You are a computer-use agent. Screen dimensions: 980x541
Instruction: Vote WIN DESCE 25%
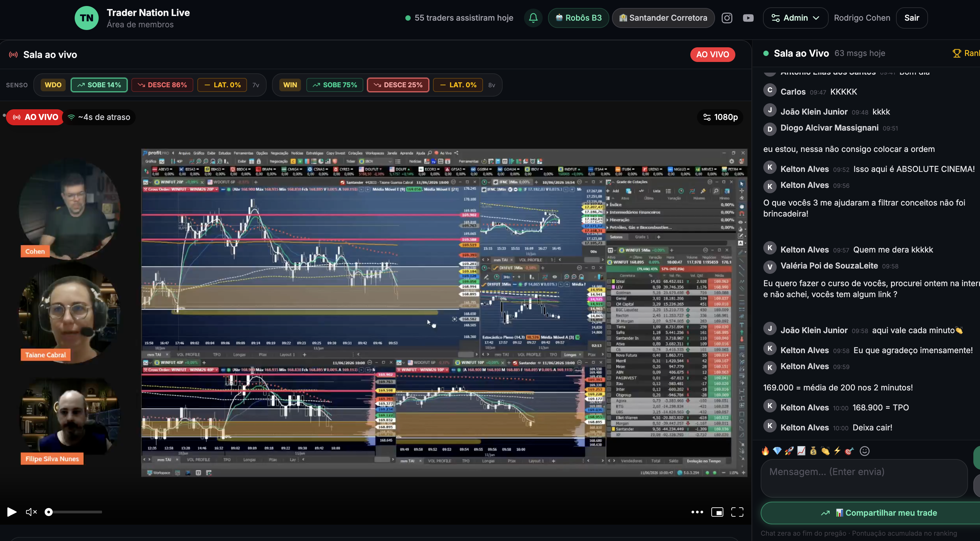[398, 85]
